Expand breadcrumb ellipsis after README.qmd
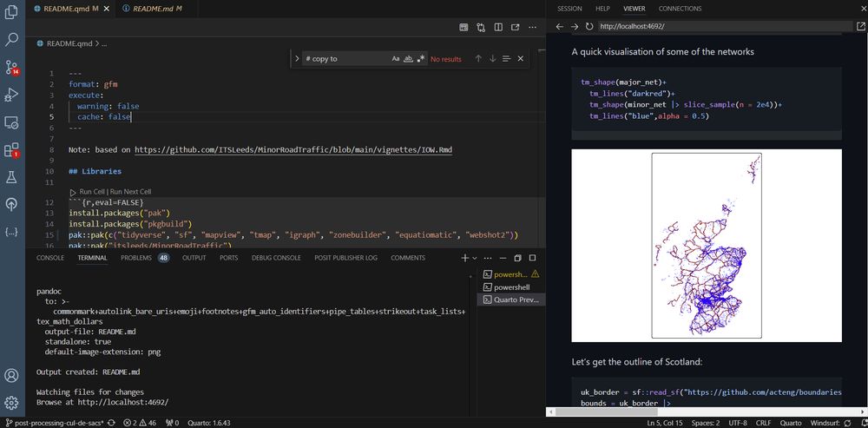This screenshot has width=868, height=428. click(104, 43)
